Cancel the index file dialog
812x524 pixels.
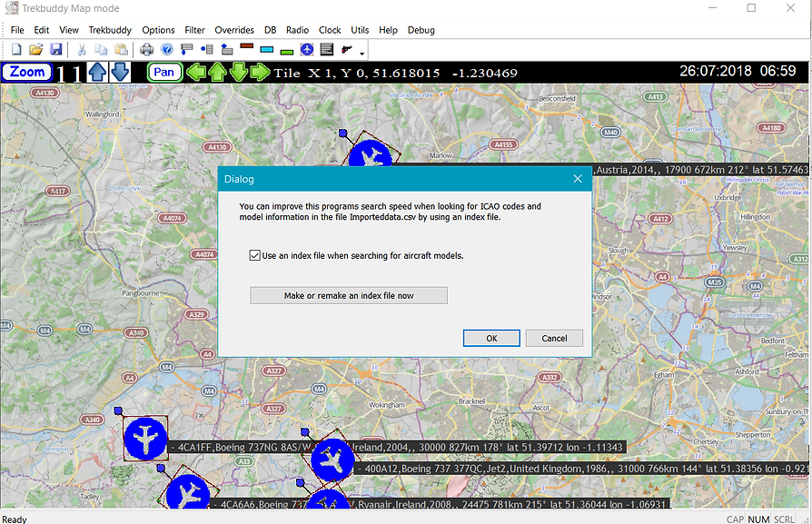coord(554,338)
